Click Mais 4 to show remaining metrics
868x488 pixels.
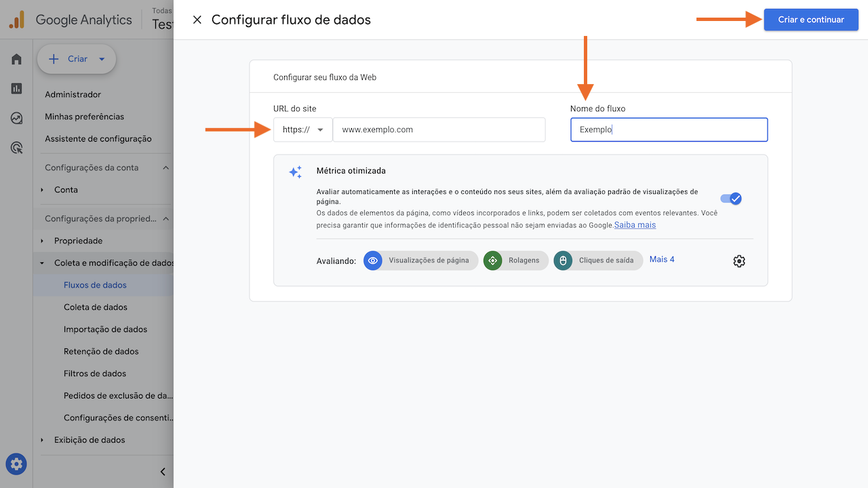pyautogui.click(x=661, y=259)
